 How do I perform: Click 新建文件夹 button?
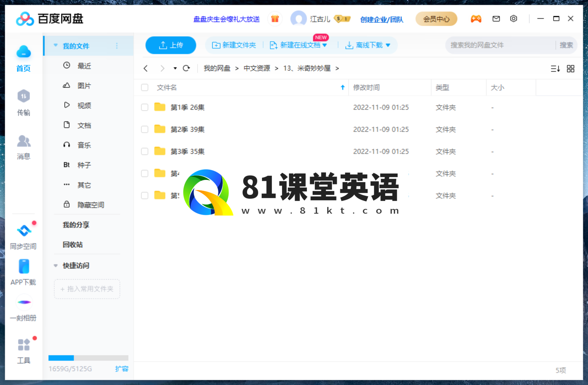tap(234, 45)
